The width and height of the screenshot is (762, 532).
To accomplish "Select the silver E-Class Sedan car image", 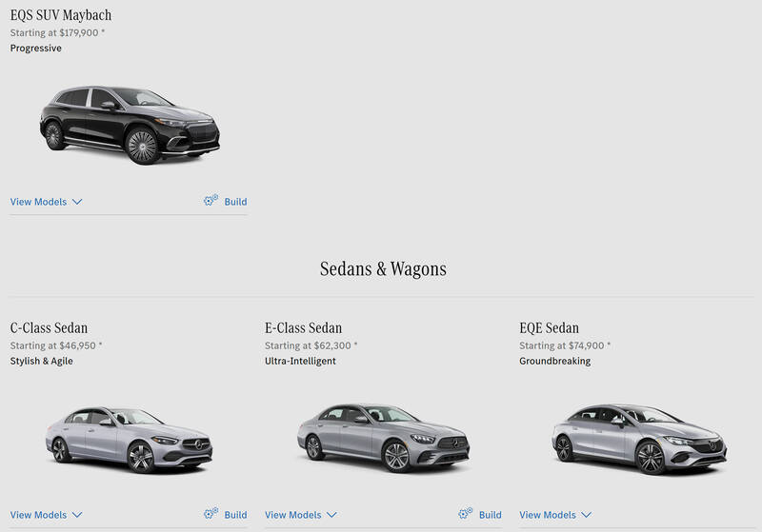I will point(384,438).
